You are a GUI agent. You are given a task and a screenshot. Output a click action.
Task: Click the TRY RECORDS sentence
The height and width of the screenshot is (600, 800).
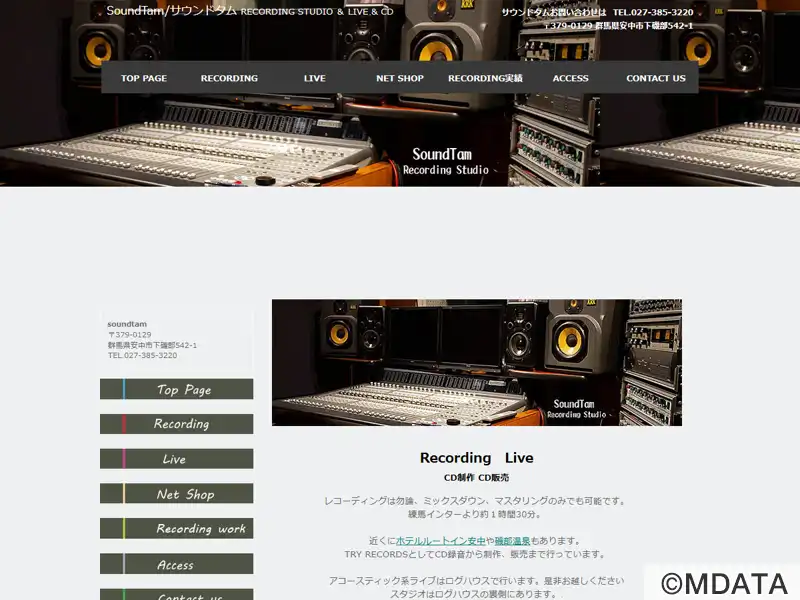tap(476, 554)
